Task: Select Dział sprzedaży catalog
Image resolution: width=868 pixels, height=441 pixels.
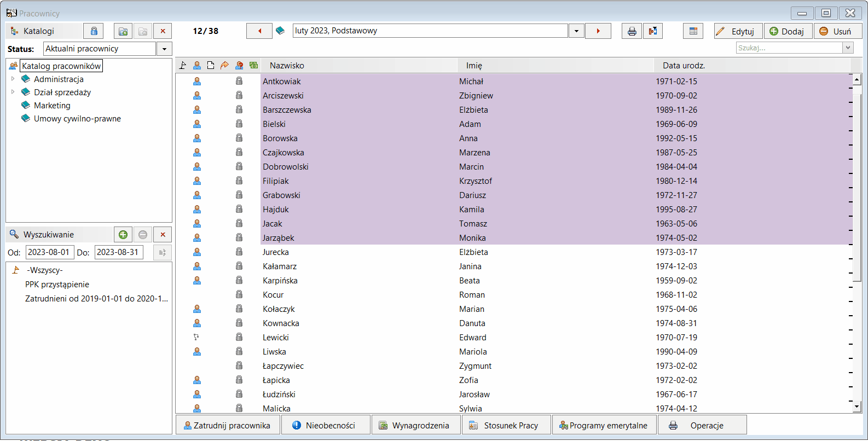Action: [62, 92]
